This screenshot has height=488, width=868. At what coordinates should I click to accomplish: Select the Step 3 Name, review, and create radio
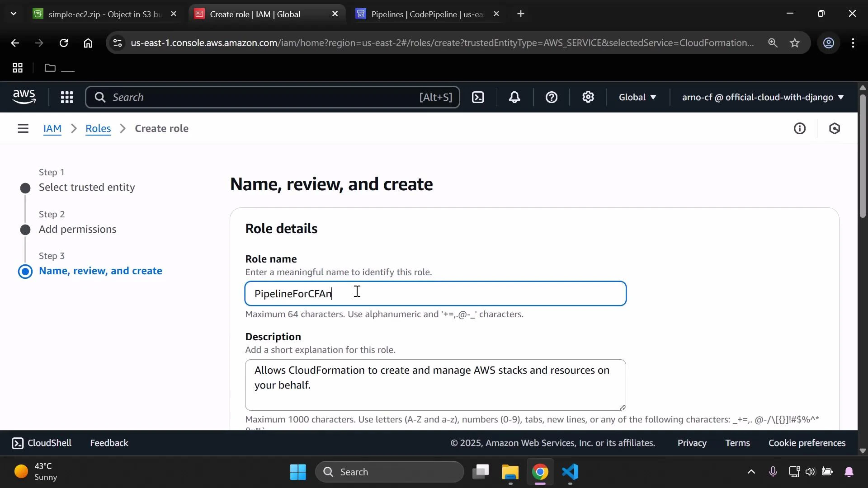click(25, 272)
